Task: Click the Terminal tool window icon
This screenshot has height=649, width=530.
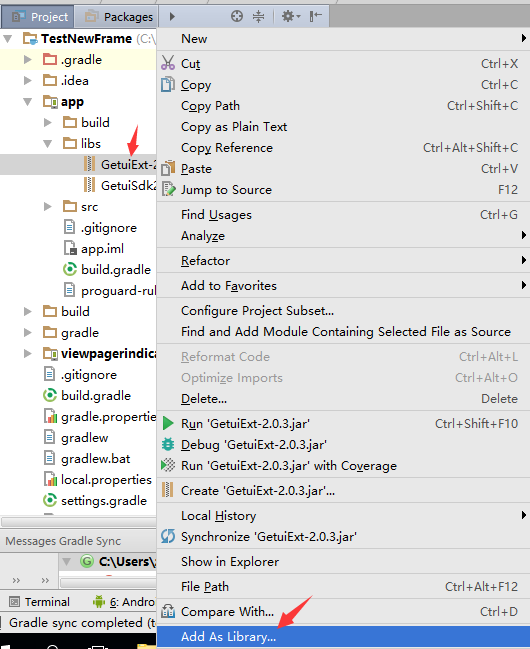Action: (x=14, y=601)
